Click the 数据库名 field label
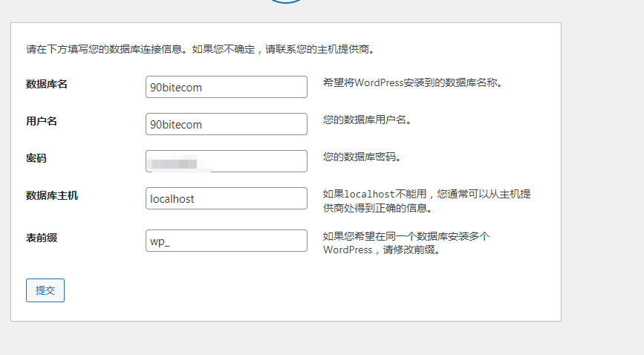 click(x=47, y=84)
